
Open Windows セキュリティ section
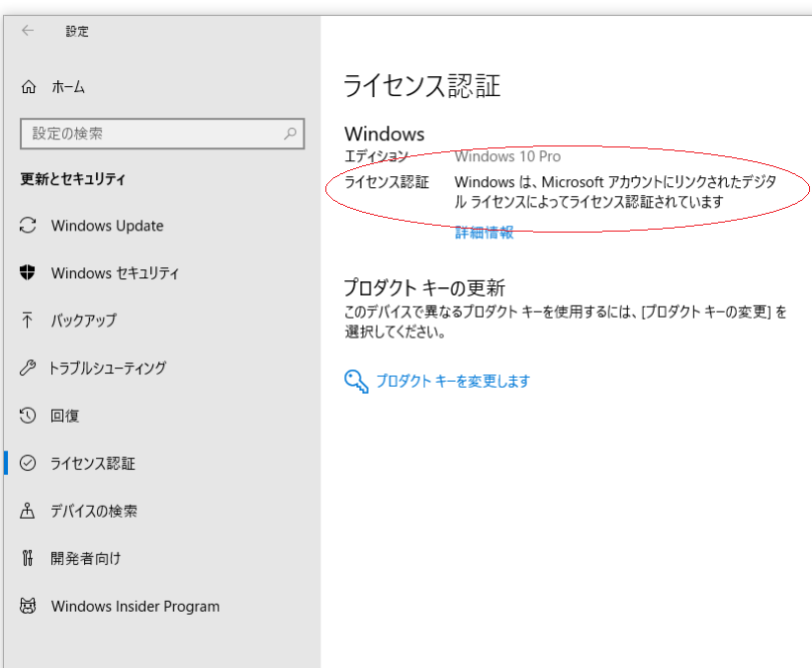coord(115,273)
